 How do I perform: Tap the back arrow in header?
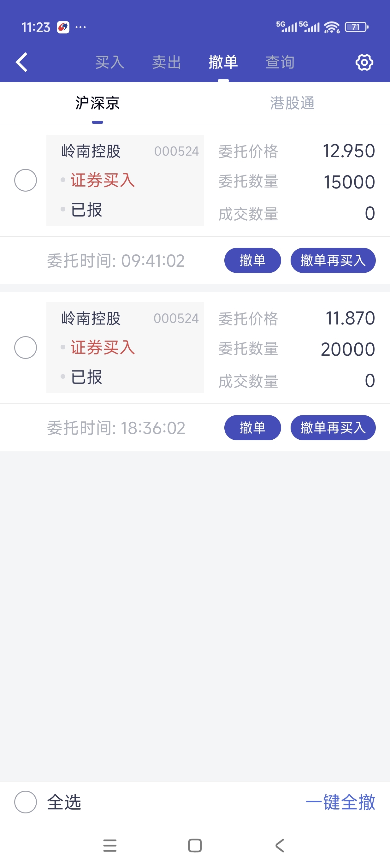point(22,62)
